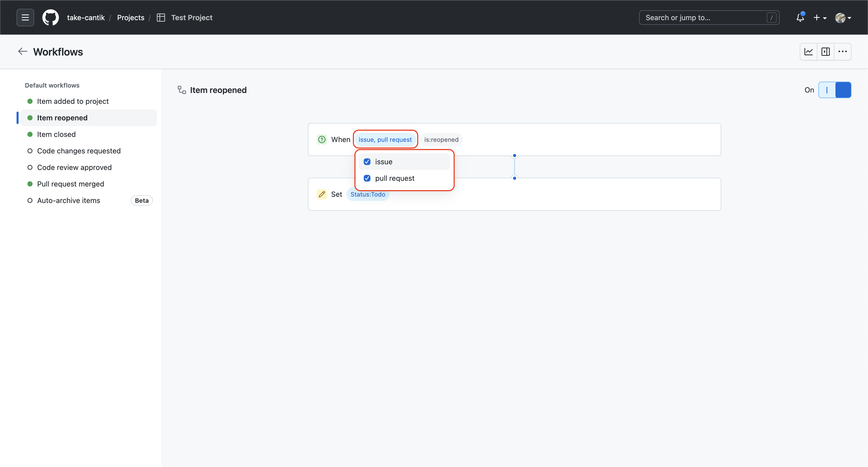Open the notifications bell

click(x=800, y=18)
